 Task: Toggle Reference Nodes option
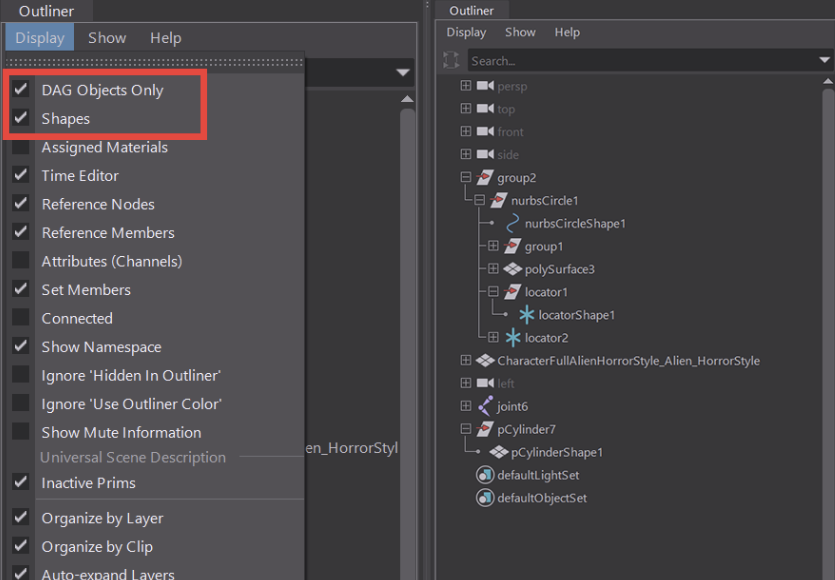tap(21, 203)
